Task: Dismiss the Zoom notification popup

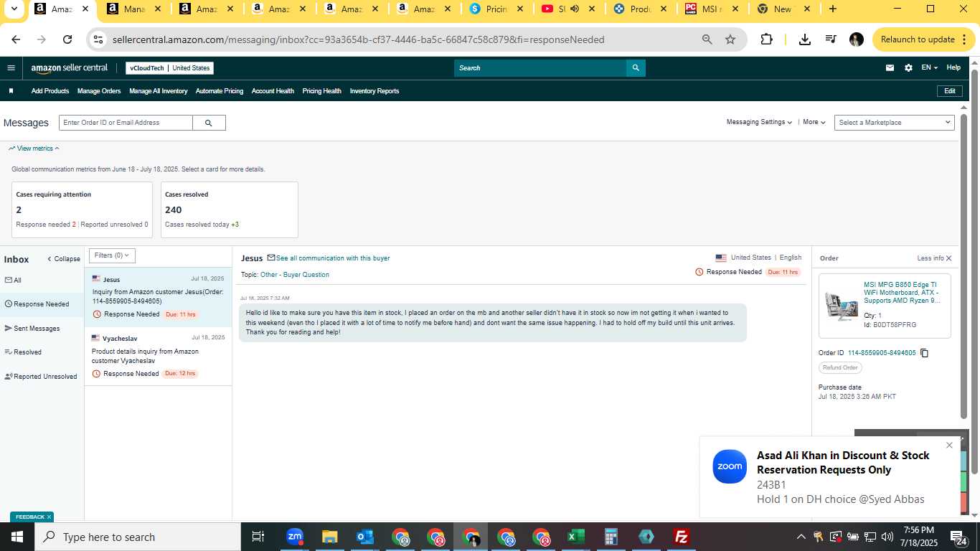Action: [x=949, y=446]
